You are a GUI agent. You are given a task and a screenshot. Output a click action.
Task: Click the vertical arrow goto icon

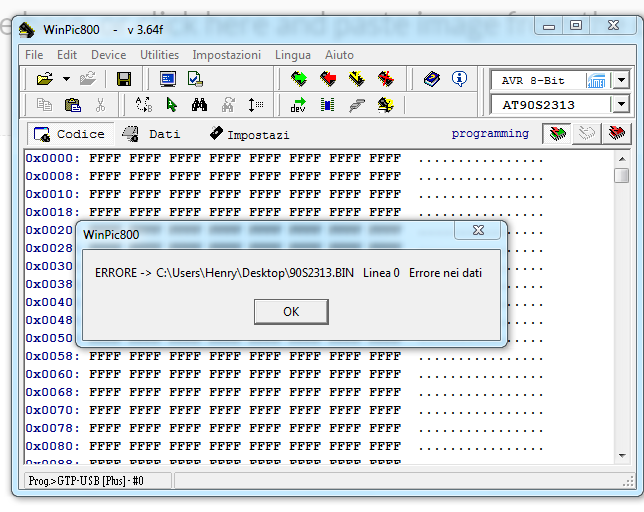click(255, 105)
